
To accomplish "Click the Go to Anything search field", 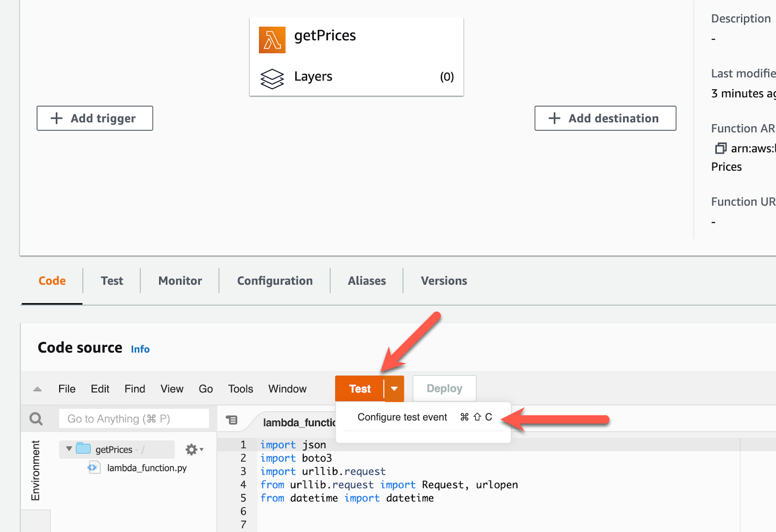I will point(134,419).
